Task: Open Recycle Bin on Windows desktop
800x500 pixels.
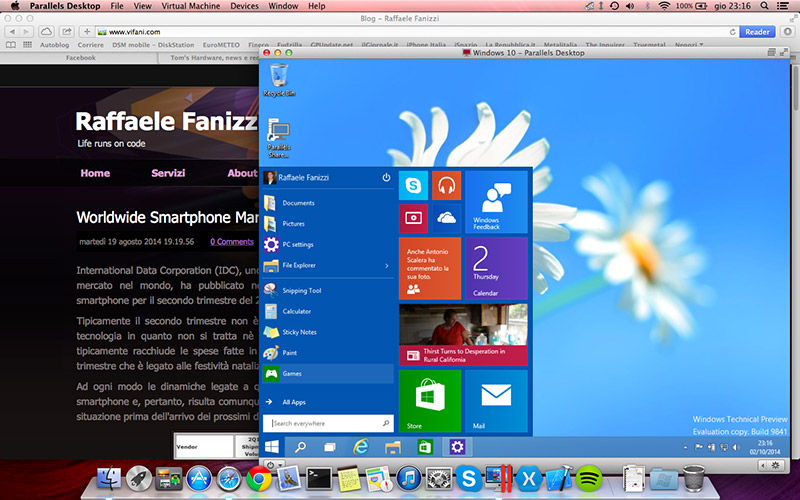Action: click(x=279, y=80)
